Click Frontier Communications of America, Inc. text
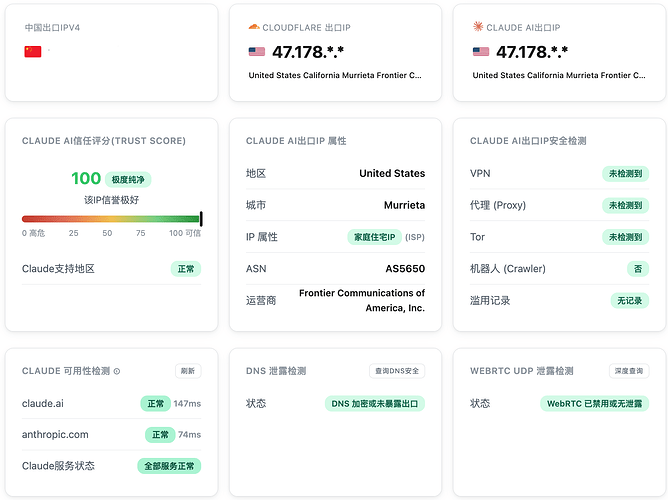 pyautogui.click(x=362, y=300)
